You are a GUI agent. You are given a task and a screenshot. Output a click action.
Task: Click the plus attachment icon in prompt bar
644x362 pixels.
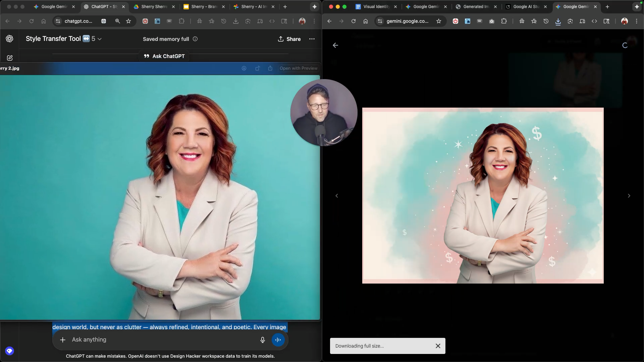pyautogui.click(x=63, y=340)
